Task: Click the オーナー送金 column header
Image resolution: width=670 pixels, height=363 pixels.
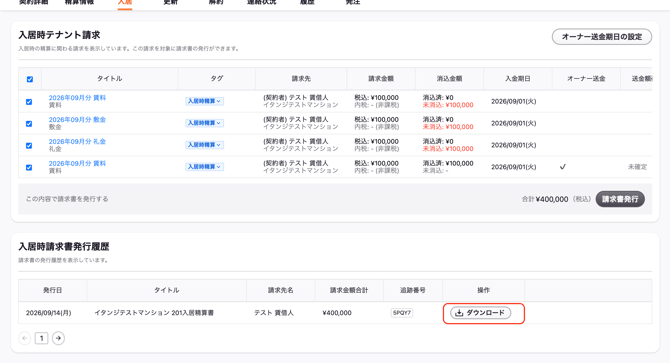Action: [x=586, y=79]
